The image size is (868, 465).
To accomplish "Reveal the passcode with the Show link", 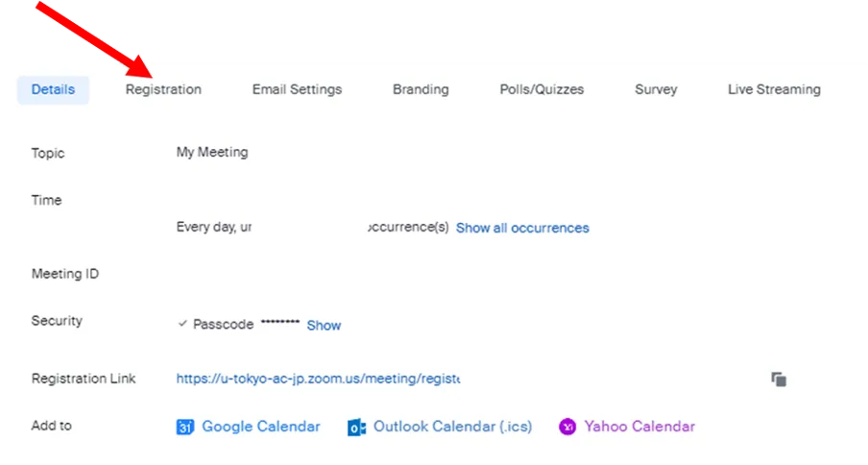I will [324, 326].
